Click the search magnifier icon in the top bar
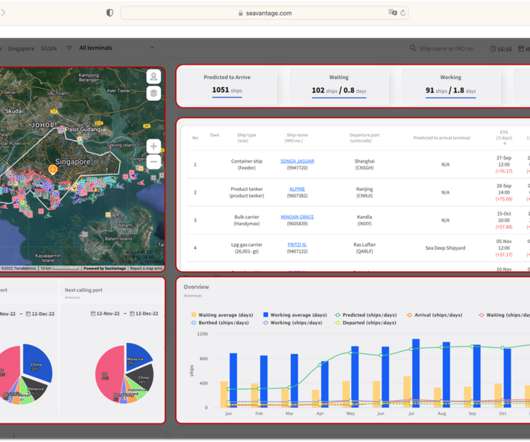Image resolution: width=530 pixels, height=442 pixels. [x=412, y=48]
